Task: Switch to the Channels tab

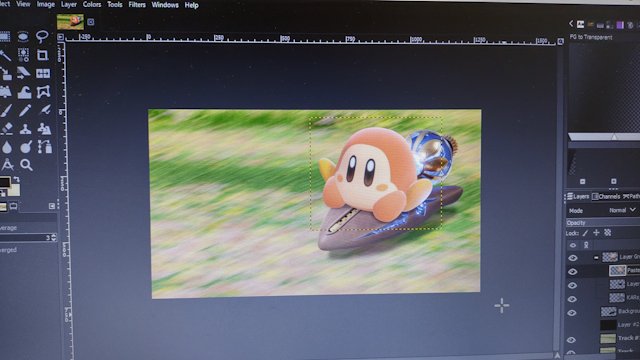Action: pyautogui.click(x=606, y=197)
